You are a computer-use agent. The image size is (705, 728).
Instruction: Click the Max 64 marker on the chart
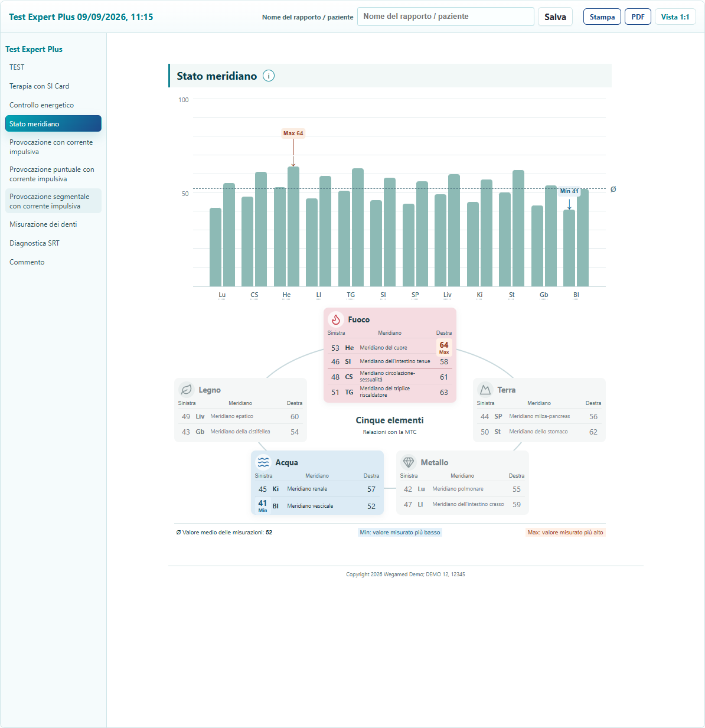293,133
